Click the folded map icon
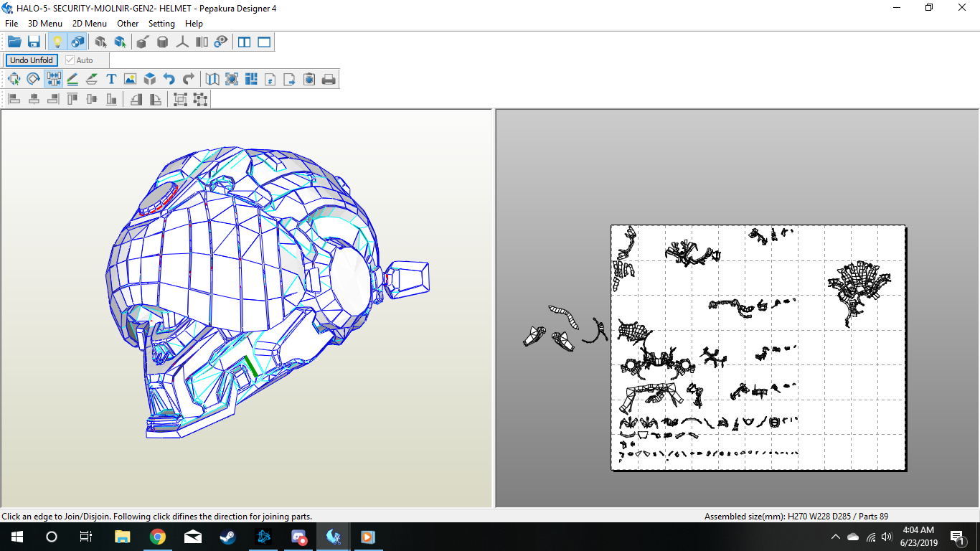 click(x=212, y=79)
